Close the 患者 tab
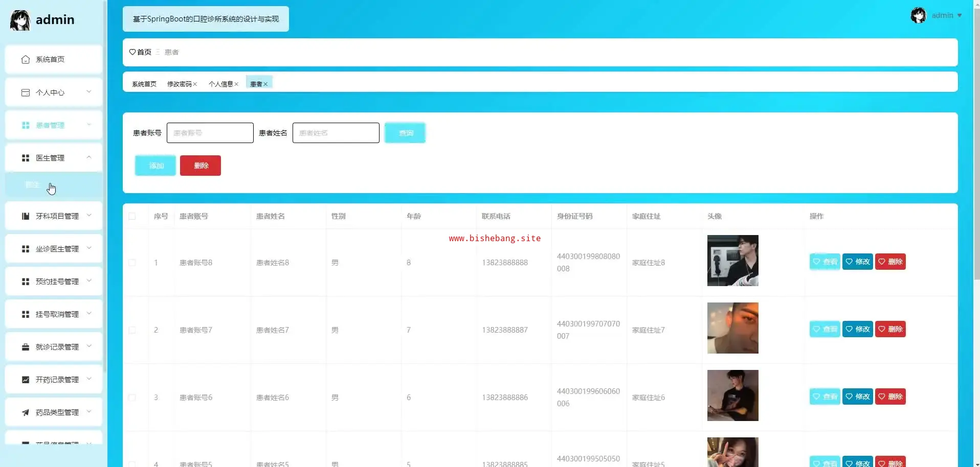This screenshot has width=980, height=467. (265, 84)
